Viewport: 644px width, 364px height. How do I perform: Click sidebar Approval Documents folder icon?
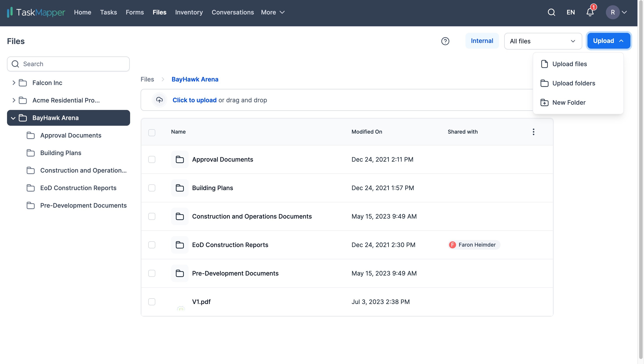[30, 135]
